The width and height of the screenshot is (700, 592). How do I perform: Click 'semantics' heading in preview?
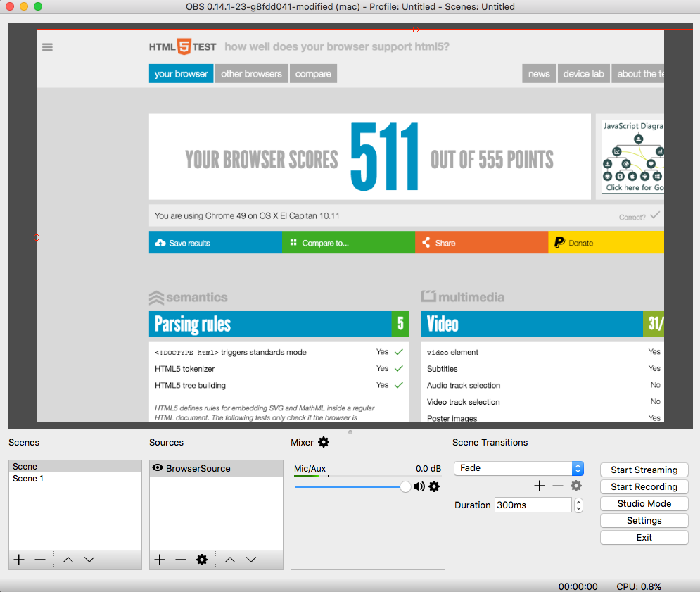[x=189, y=297]
